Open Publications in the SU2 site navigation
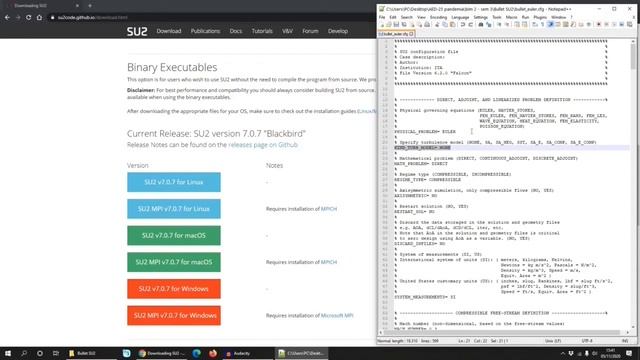Viewport: 640px width, 360px height. pos(205,31)
